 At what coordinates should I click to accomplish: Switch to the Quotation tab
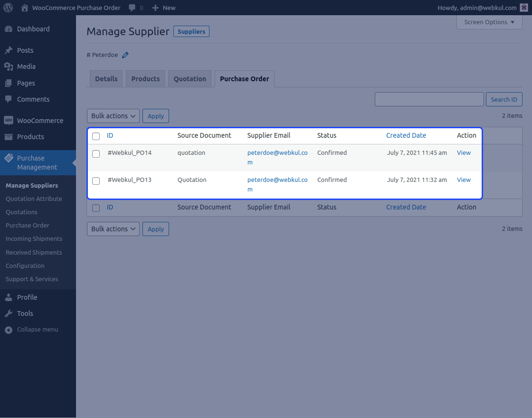[x=190, y=78]
